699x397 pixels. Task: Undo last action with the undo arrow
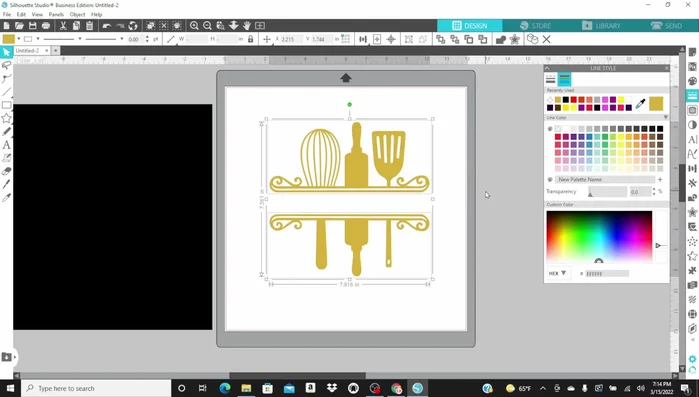(107, 26)
